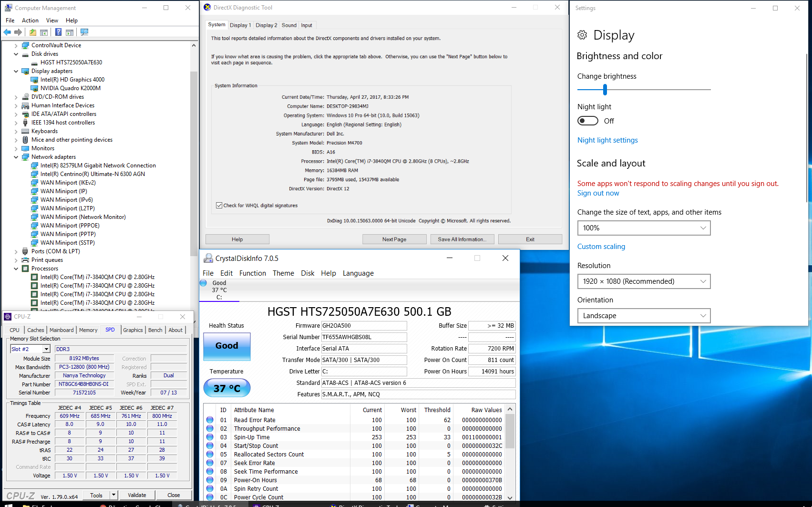
Task: Click the Monitors category icon
Action: pyautogui.click(x=25, y=148)
